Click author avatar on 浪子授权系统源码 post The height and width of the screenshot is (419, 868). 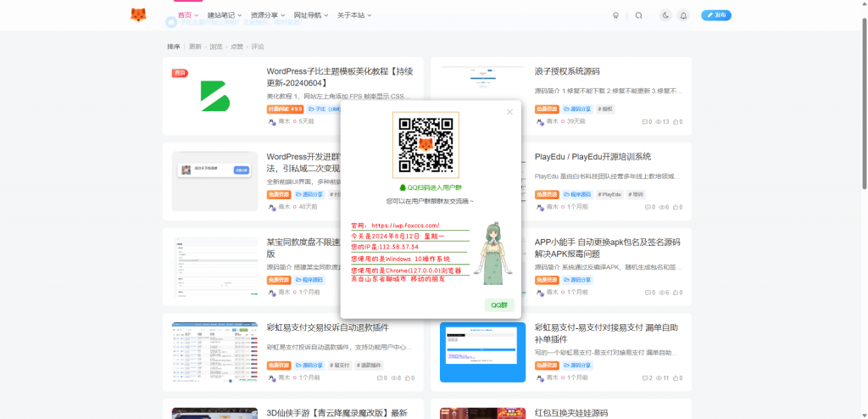pyautogui.click(x=540, y=121)
